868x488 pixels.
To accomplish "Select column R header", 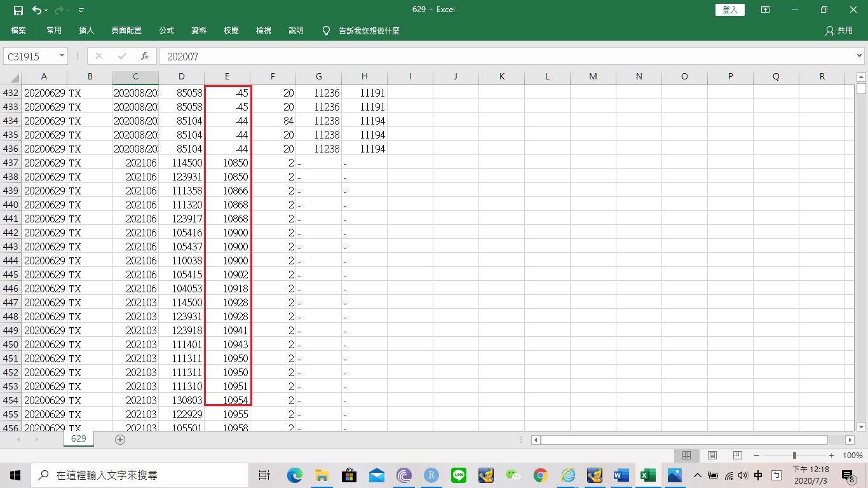I will point(822,76).
